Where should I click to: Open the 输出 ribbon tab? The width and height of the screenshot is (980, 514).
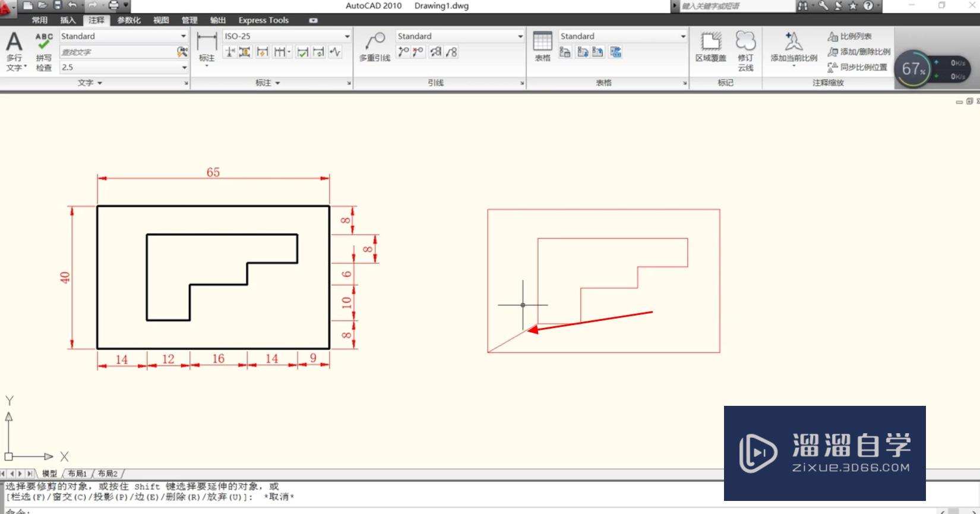coord(218,20)
